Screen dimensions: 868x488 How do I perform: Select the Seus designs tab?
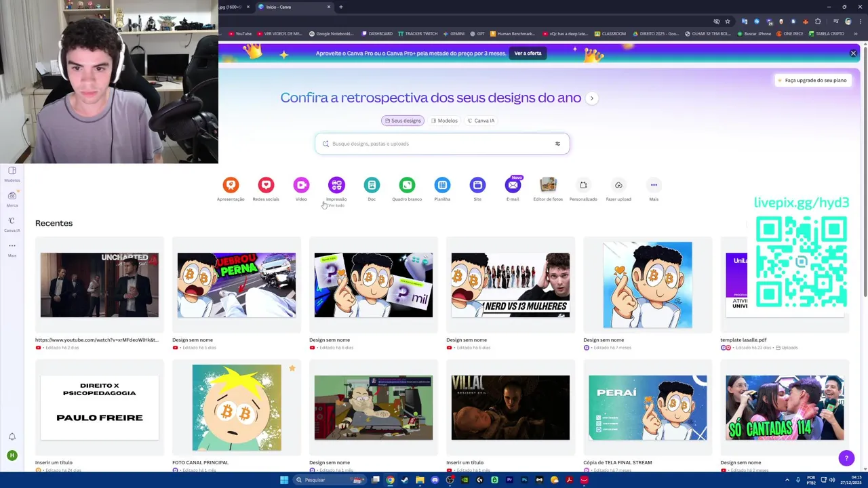tap(403, 121)
